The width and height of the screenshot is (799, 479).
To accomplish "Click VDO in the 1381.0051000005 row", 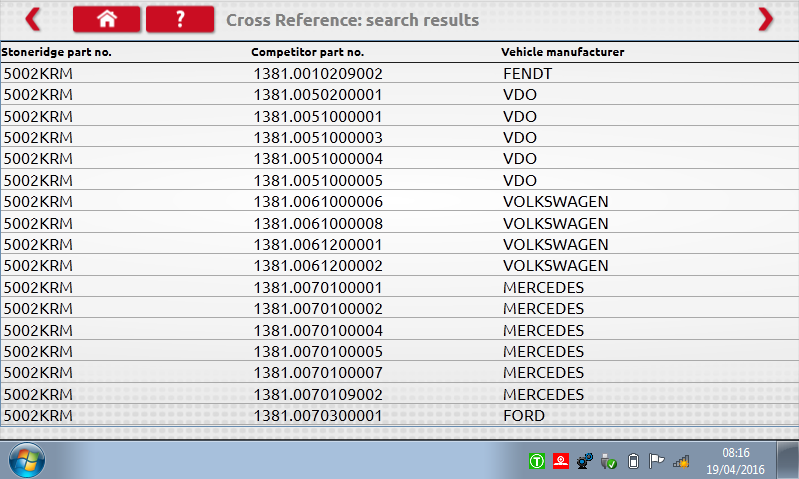I will pos(520,180).
